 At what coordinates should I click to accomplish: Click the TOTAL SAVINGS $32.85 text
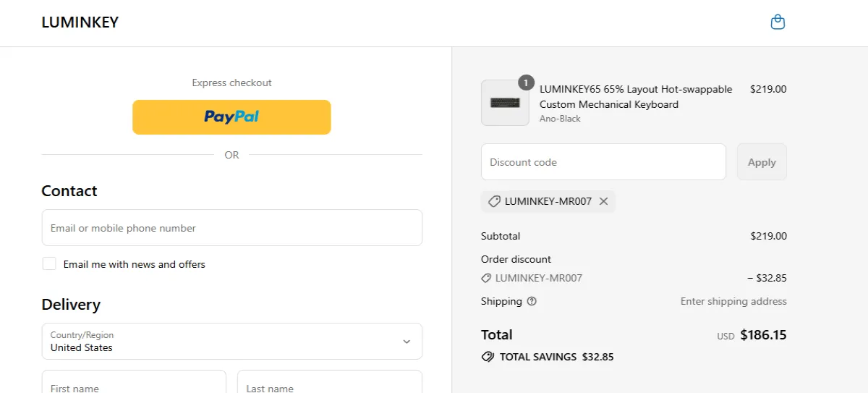tap(556, 357)
